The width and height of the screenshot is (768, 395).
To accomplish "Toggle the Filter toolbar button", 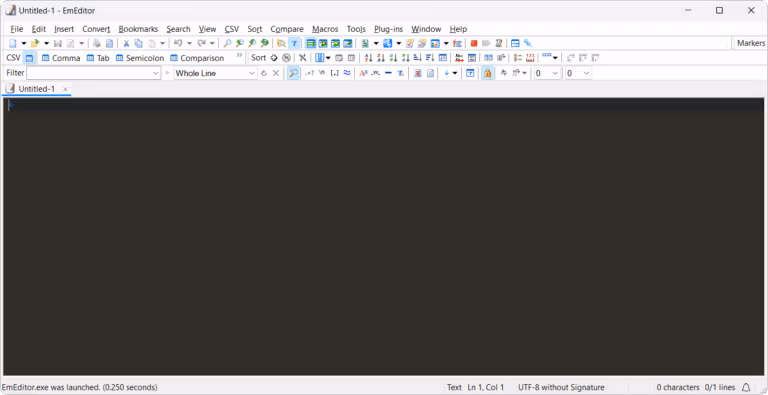I will click(294, 43).
